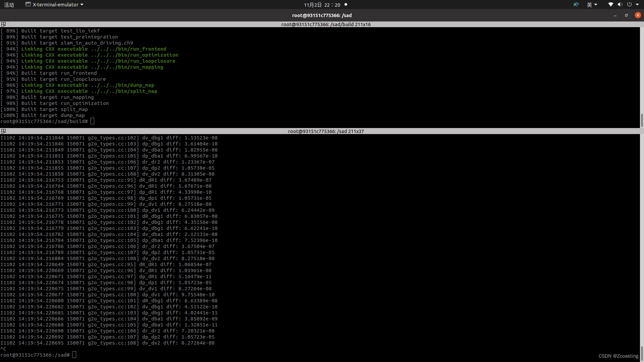The height and width of the screenshot is (362, 644).
Task: Click the 'dR_dbg1 diff: 6.83057e-08' log line
Action: coord(109,216)
